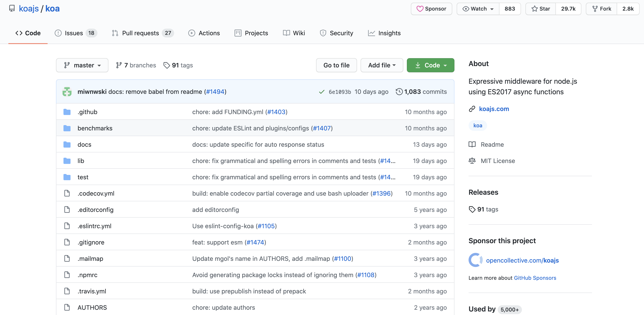Star the koa repository

[x=540, y=9]
